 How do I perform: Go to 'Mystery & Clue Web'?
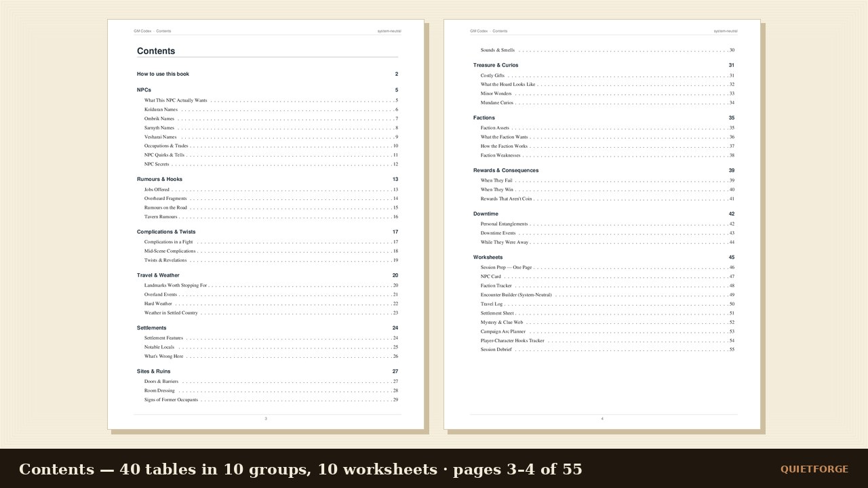(608, 323)
